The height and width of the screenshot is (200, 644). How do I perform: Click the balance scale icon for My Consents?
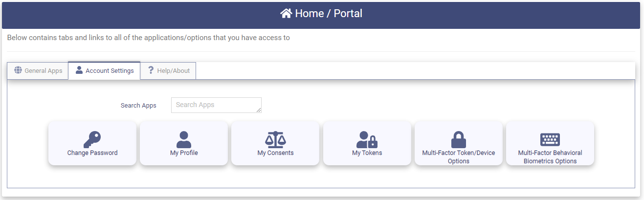point(275,139)
